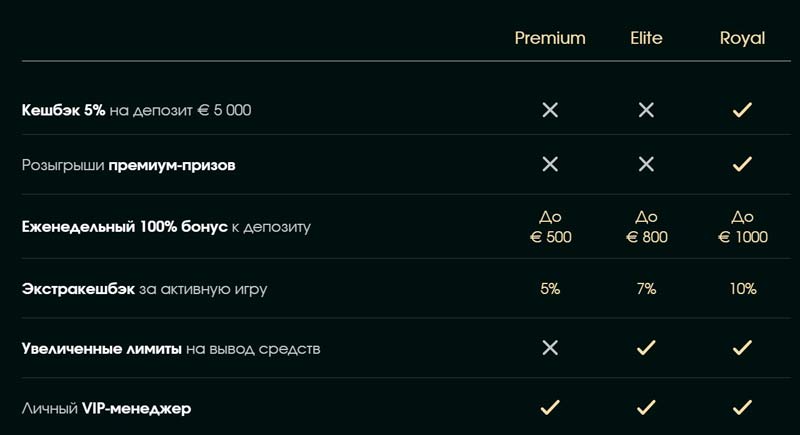Click Royal checkmark in Кешбэк 5% row
Screen dimensions: 800x435
click(x=742, y=110)
